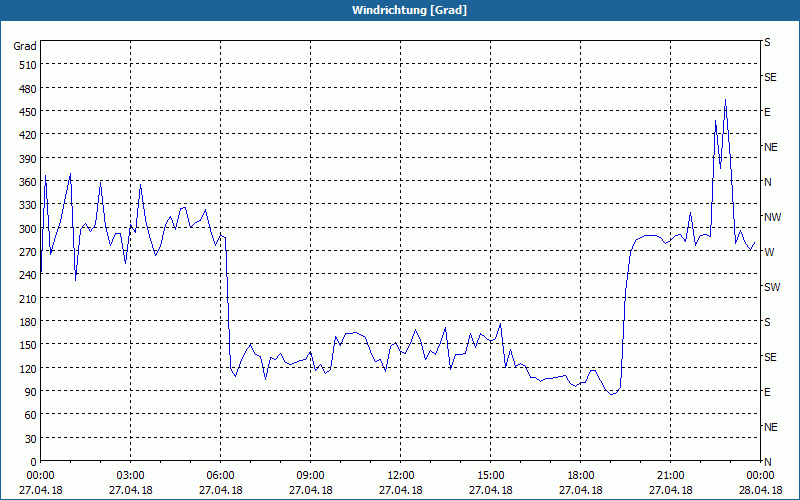Select the 450 value on the y-axis
The height and width of the screenshot is (500, 800).
point(28,112)
